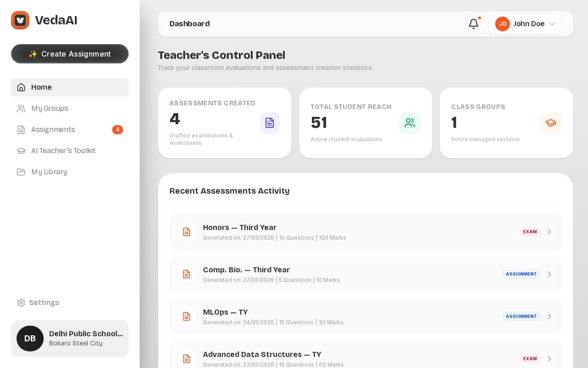588x368 pixels.
Task: Click the document icon for MLOps — TY
Action: tap(187, 316)
